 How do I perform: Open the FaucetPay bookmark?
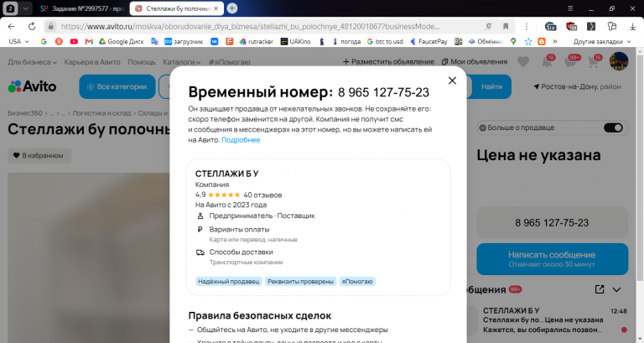coord(428,41)
